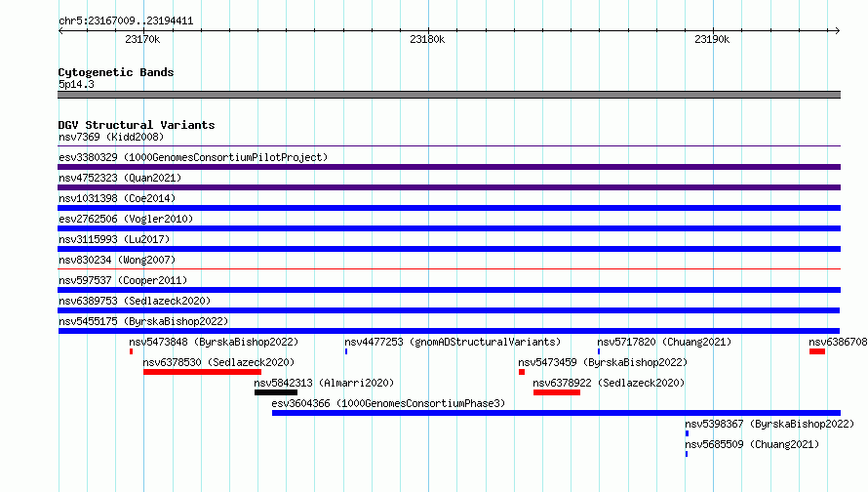Open nsv5685509 (Chuang2021) variant label

[752, 444]
